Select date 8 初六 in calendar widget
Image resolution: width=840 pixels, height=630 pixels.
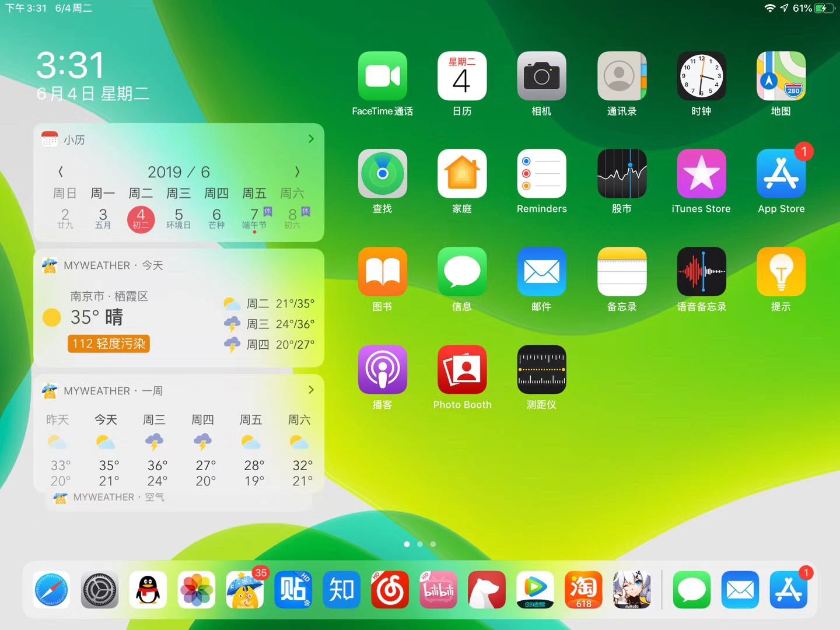click(x=293, y=219)
